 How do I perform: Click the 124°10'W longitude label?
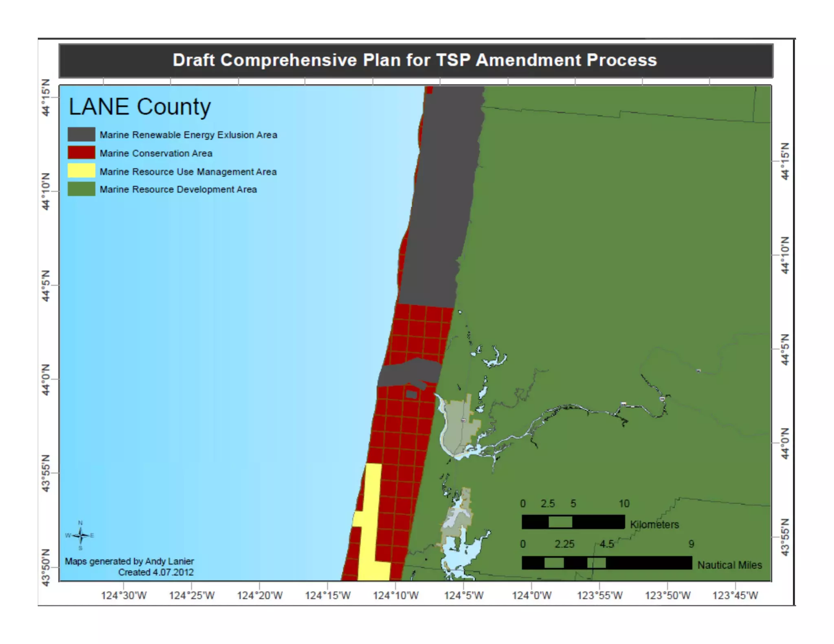tap(395, 596)
